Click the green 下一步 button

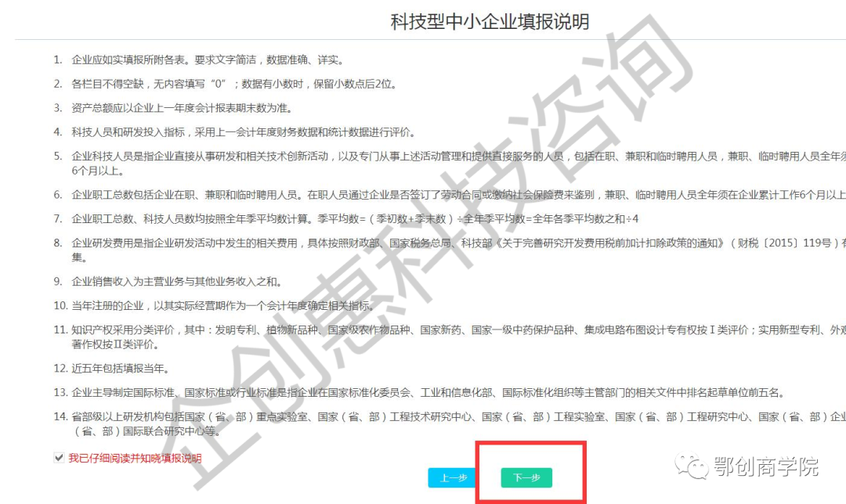click(x=526, y=477)
